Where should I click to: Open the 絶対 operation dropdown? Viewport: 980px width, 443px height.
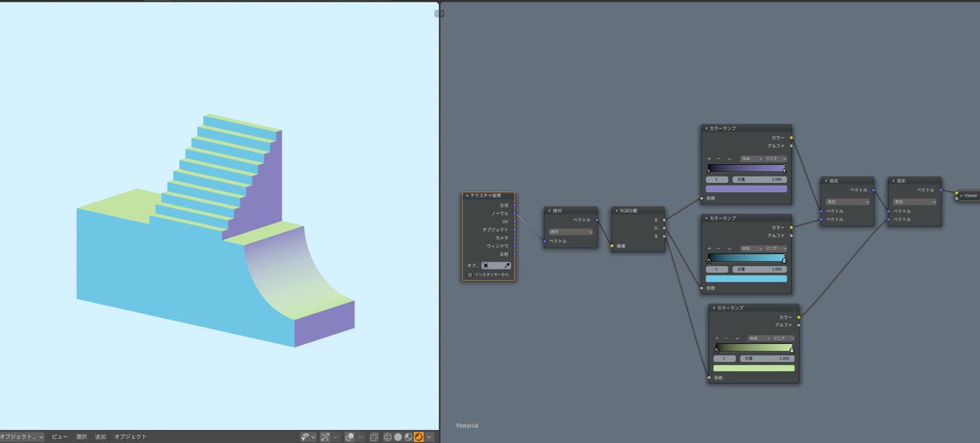click(x=570, y=231)
